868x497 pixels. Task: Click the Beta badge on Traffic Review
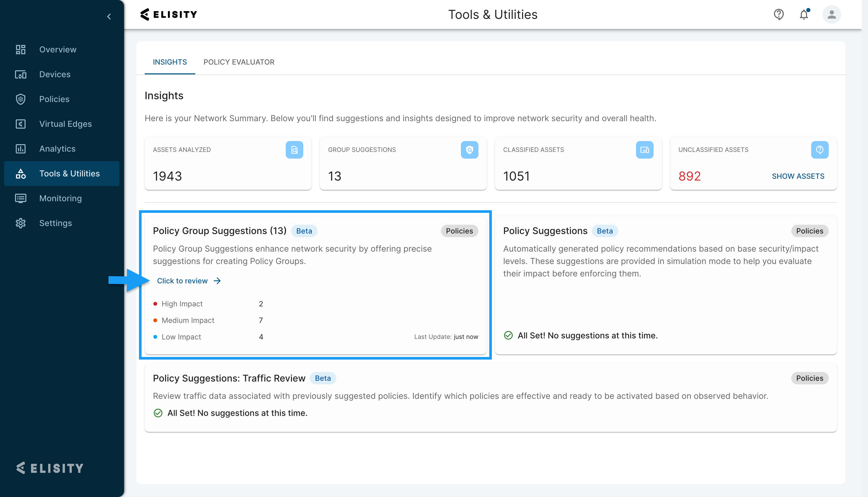coord(323,378)
